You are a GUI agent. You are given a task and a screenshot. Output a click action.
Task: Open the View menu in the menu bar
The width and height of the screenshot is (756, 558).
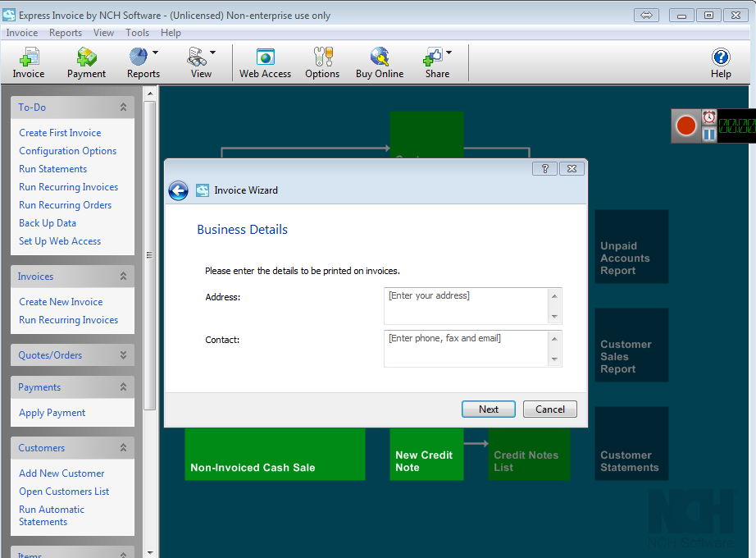click(103, 33)
